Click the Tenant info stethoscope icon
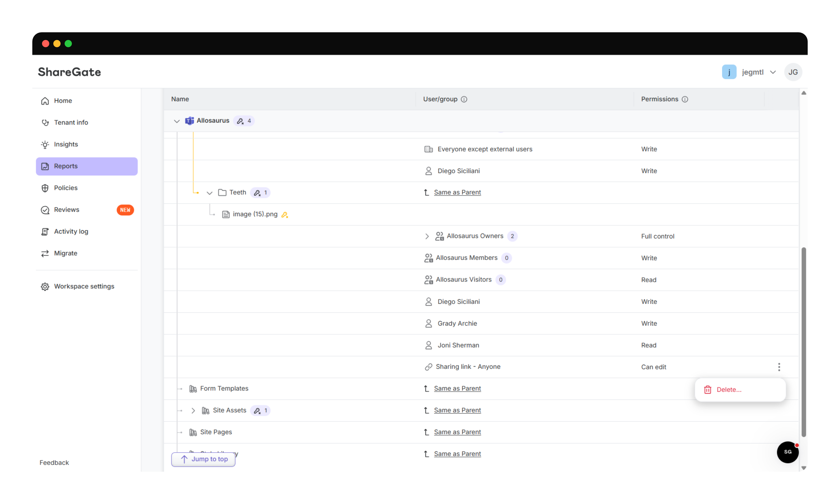 [x=45, y=123]
